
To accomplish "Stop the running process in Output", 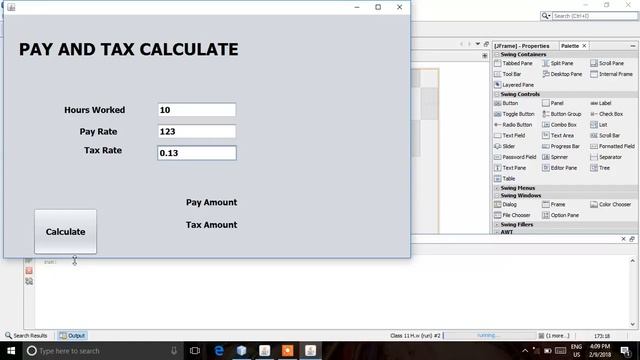I will click(29, 271).
